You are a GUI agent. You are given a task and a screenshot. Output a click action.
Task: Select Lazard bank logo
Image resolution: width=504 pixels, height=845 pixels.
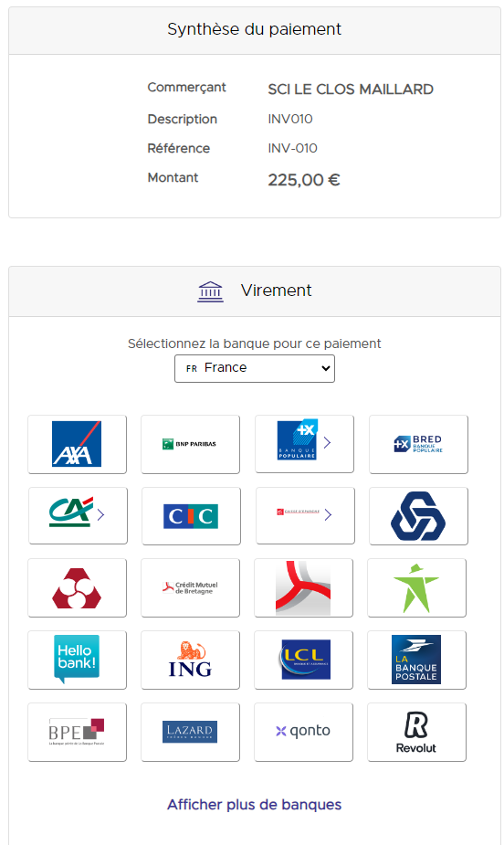click(x=190, y=733)
